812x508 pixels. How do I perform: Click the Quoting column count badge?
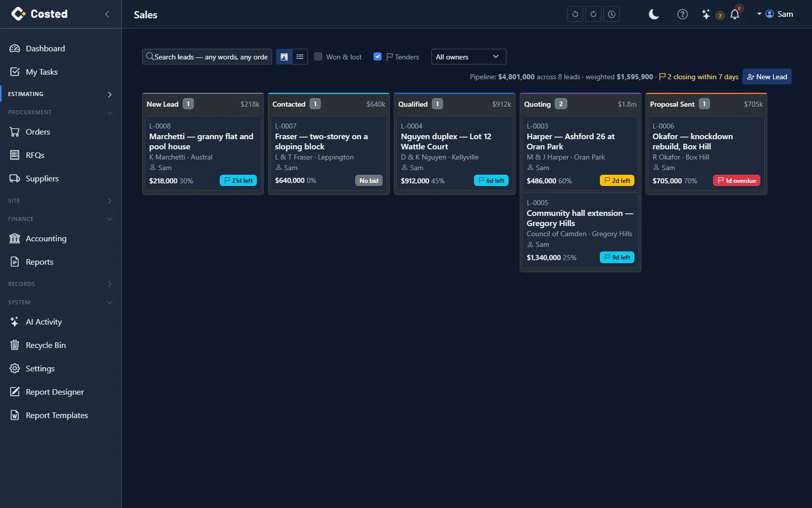coord(561,104)
